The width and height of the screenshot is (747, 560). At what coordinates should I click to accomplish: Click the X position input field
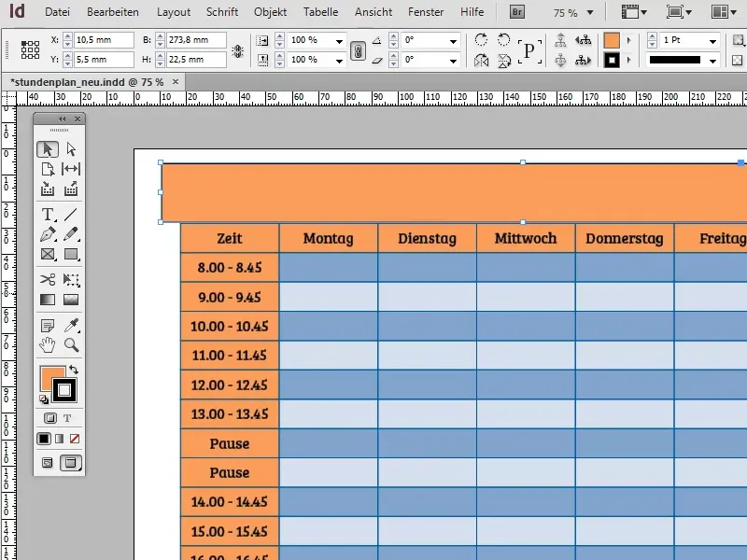point(104,40)
